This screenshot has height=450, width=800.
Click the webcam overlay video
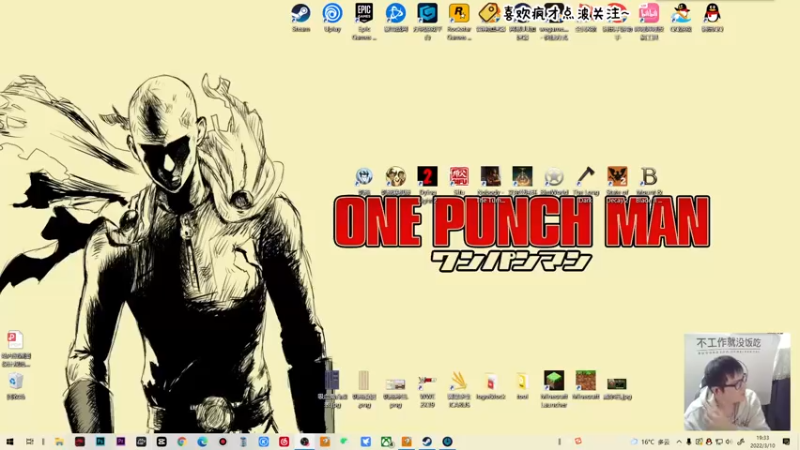[x=737, y=382]
